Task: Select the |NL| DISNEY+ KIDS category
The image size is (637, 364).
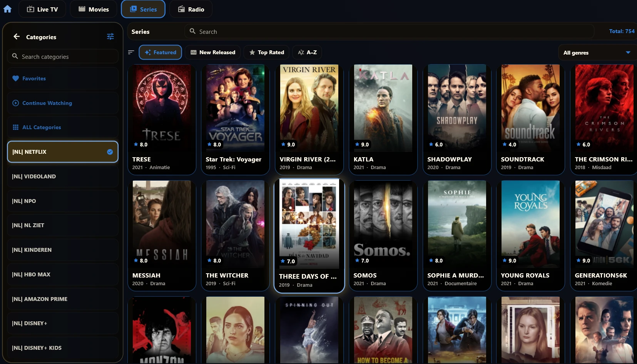Action: 62,348
